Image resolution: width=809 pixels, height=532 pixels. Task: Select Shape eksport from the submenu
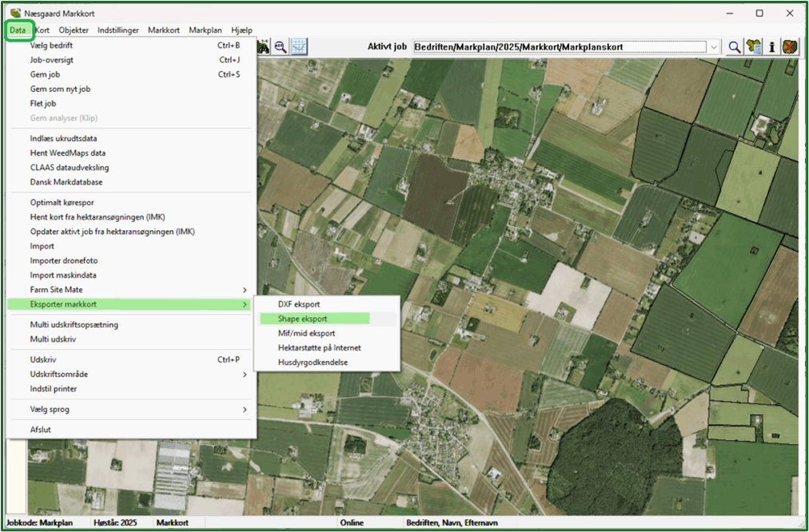(x=302, y=319)
